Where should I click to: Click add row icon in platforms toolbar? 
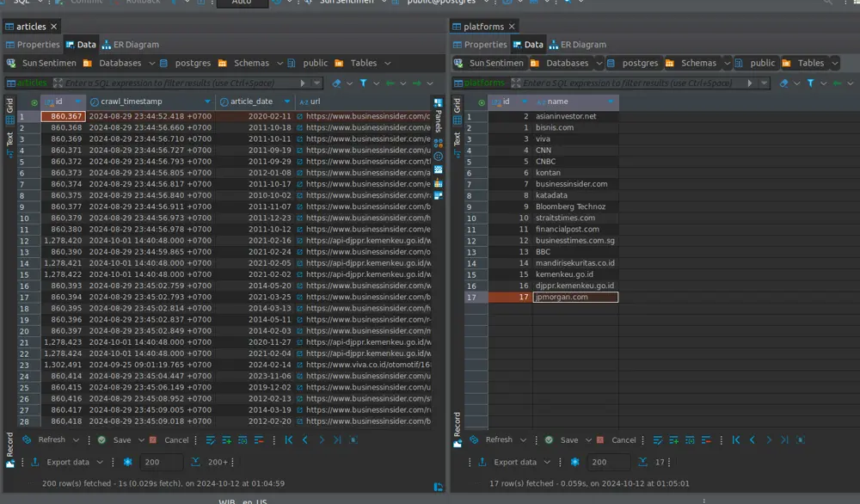point(673,439)
